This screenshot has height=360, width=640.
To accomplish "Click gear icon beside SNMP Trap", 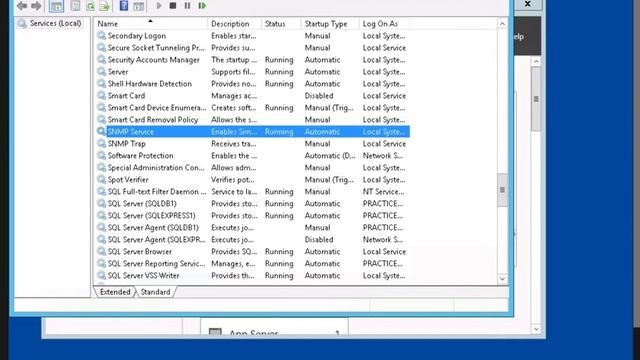I will click(101, 144).
